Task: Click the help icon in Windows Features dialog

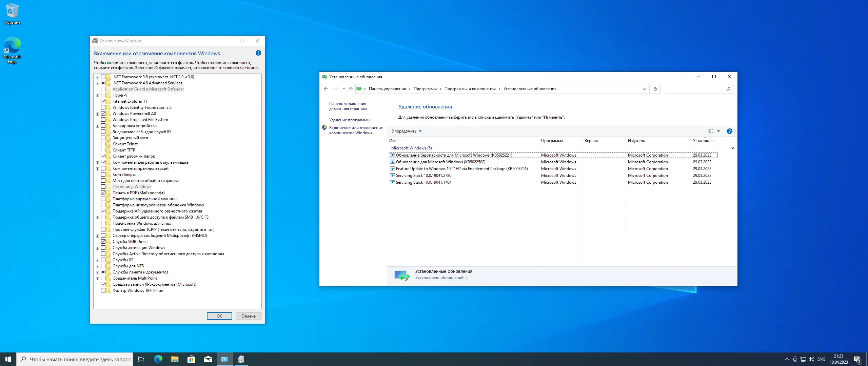Action: [258, 53]
